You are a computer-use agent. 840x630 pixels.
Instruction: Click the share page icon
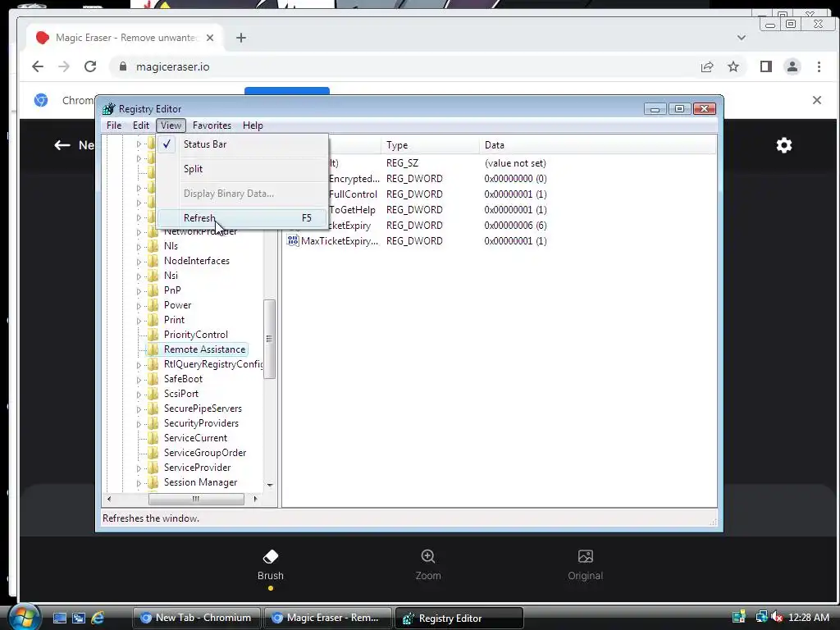[707, 66]
